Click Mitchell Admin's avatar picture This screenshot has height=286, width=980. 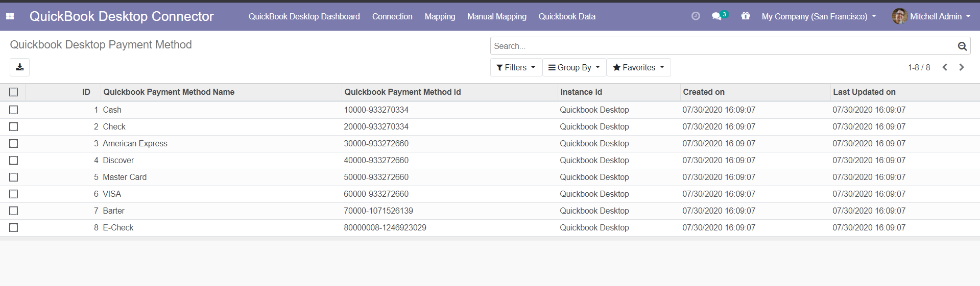point(899,16)
